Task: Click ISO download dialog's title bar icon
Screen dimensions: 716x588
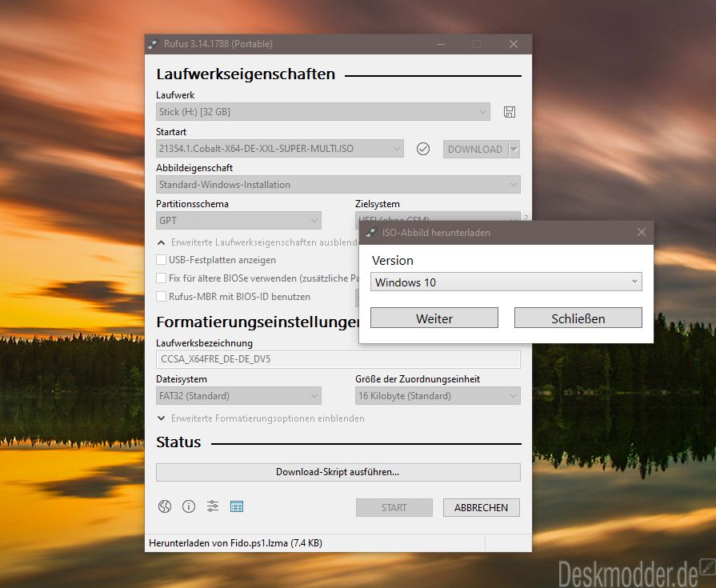Action: point(371,232)
